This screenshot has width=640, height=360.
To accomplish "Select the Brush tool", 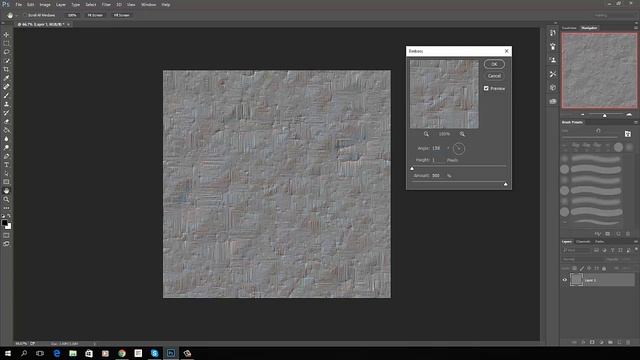I will click(6, 96).
